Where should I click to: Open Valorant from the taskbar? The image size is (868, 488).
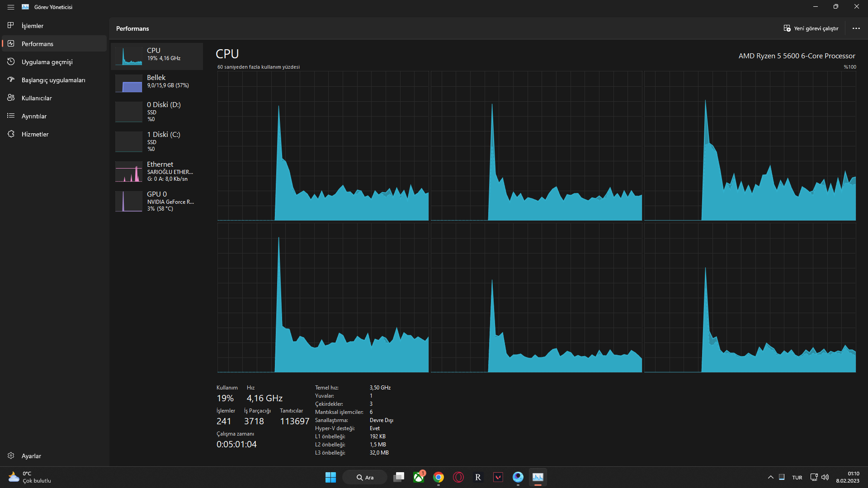(498, 477)
